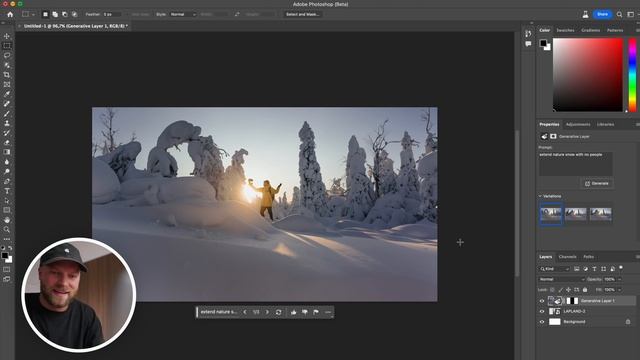Select the Eyedropper tool

pyautogui.click(x=7, y=94)
